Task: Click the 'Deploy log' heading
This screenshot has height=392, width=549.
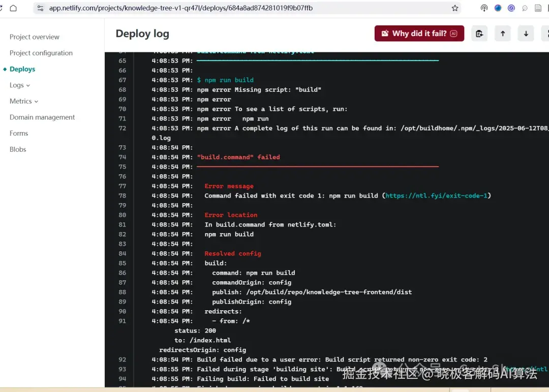Action: click(142, 34)
